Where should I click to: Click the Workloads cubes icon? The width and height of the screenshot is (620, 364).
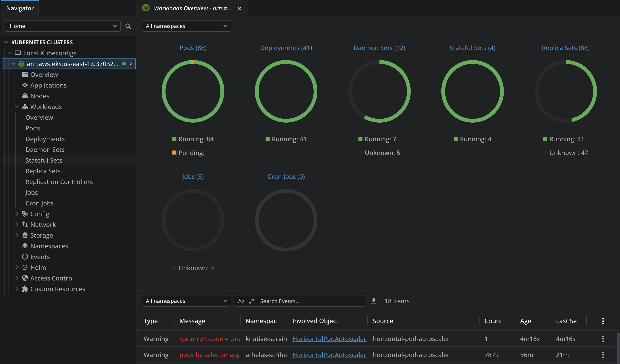click(x=25, y=107)
